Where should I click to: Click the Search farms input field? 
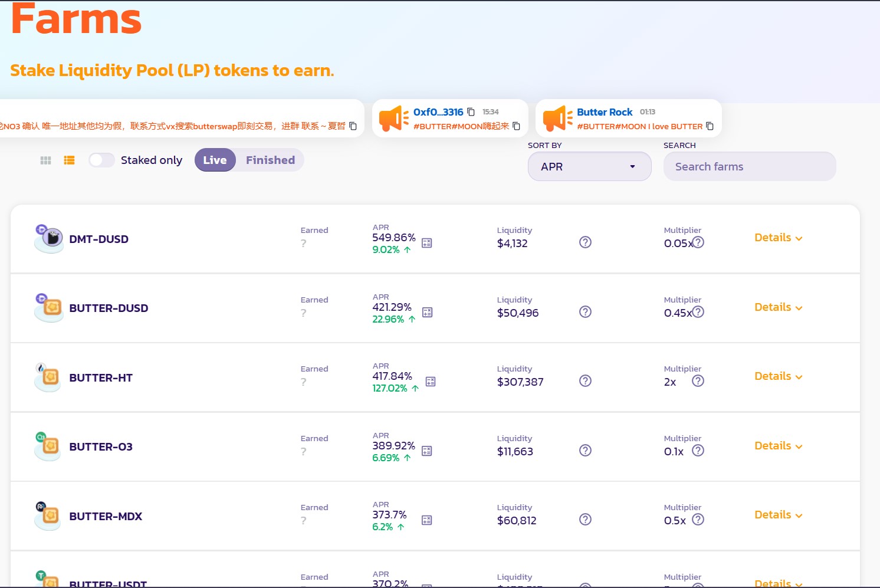point(750,167)
